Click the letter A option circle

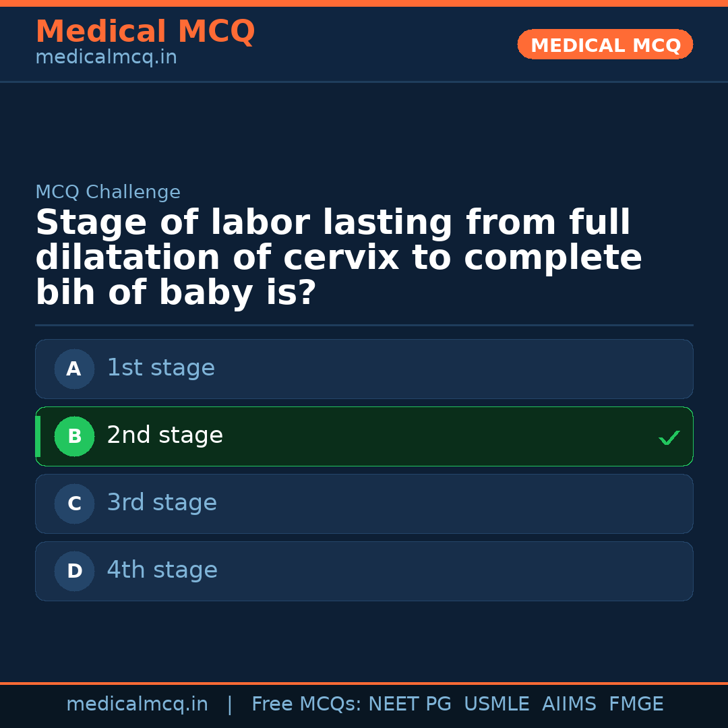click(x=74, y=369)
